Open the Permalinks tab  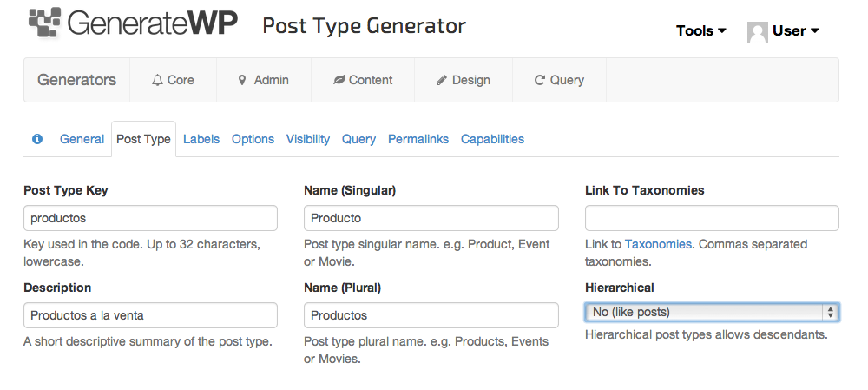[x=418, y=139]
